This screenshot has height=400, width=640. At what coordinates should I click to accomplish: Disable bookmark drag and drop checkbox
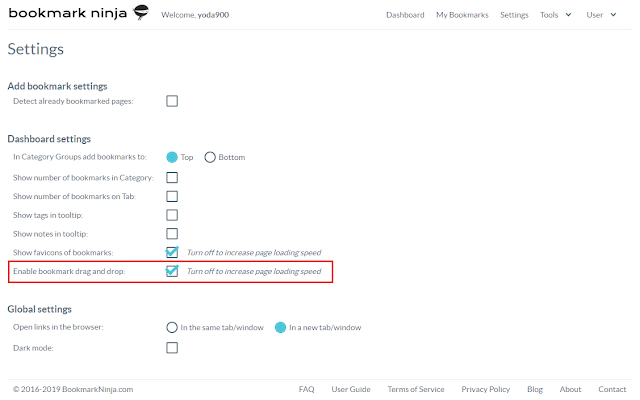click(172, 271)
